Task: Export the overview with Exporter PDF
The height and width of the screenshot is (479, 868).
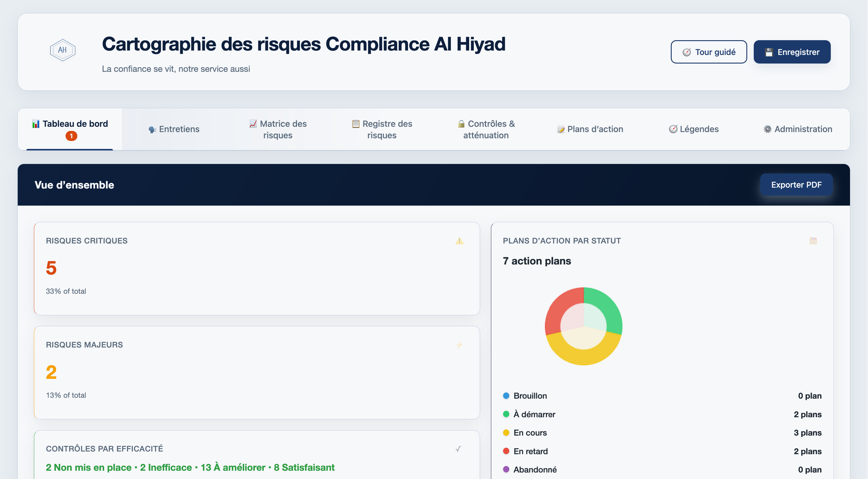Action: [796, 185]
